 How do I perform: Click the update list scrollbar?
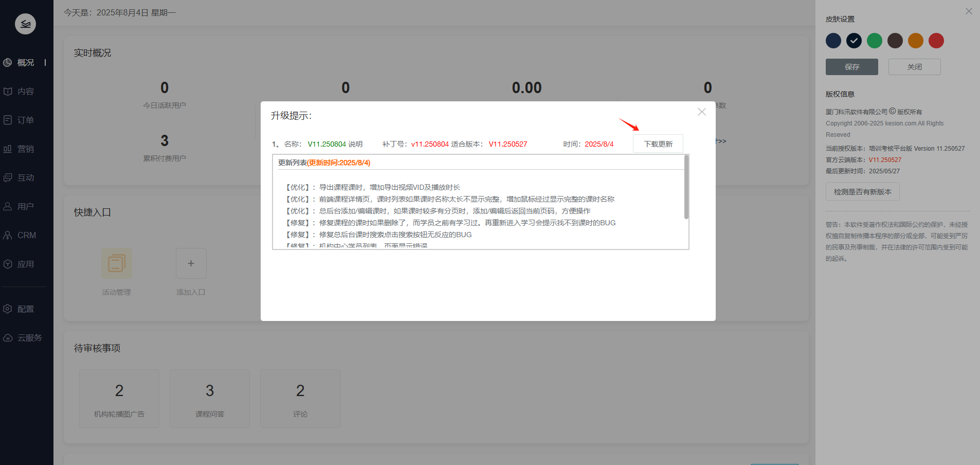[x=686, y=188]
